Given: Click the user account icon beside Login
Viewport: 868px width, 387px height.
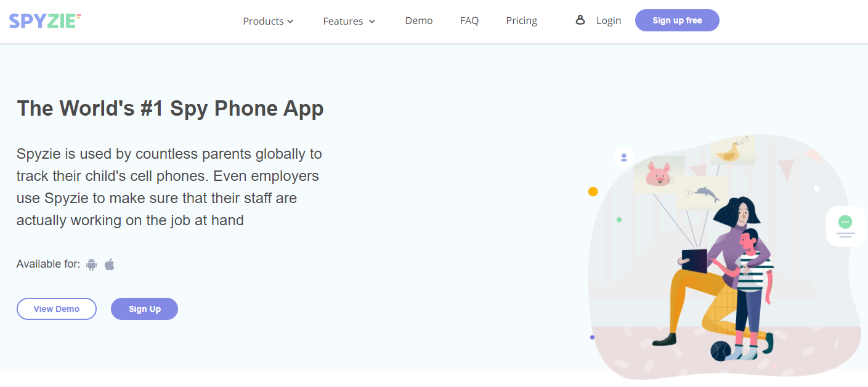Looking at the screenshot, I should 580,20.
